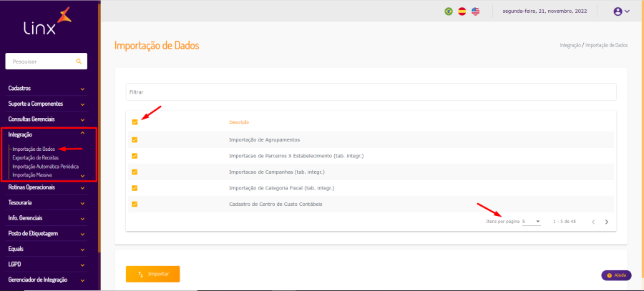Go to next page of results
The image size is (644, 291).
tap(607, 222)
